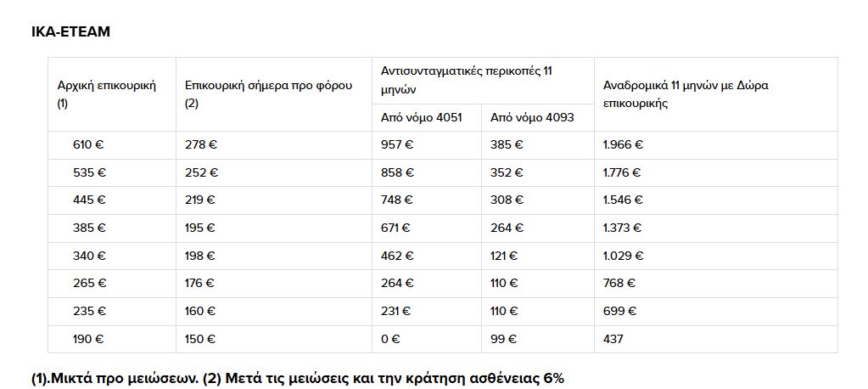The image size is (868, 389).
Task: Select the 176 € cell
Action: (200, 283)
